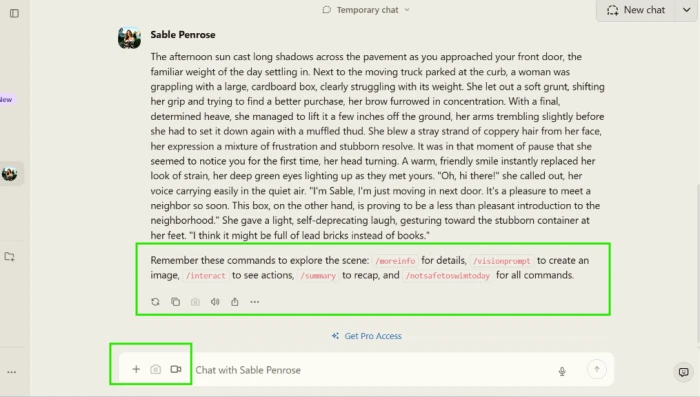The height and width of the screenshot is (397, 700).
Task: Open Sable Penrose chat in sidebar
Action: 10,174
